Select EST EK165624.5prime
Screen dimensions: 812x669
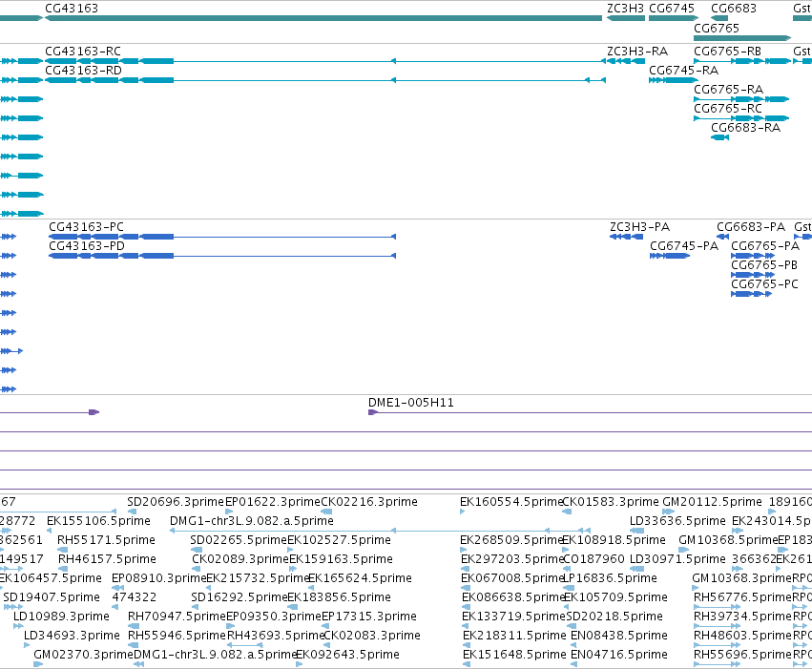click(x=360, y=579)
